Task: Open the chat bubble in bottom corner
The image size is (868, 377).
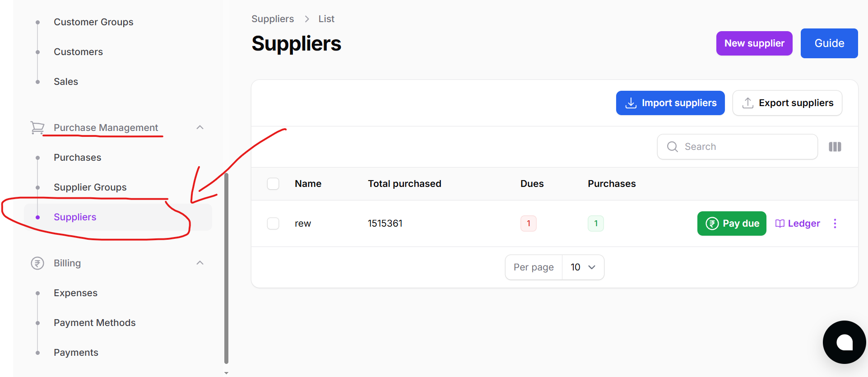Action: (844, 342)
